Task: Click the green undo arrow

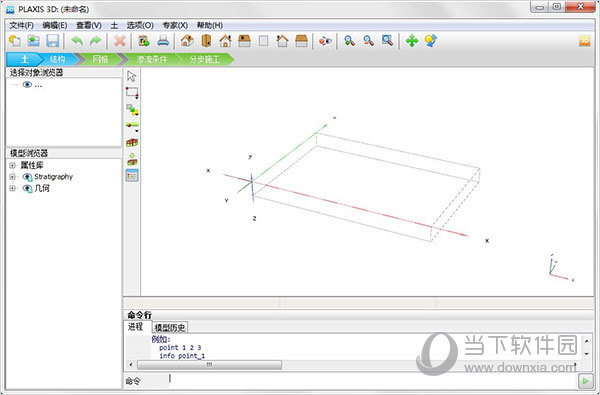Action: pos(77,41)
